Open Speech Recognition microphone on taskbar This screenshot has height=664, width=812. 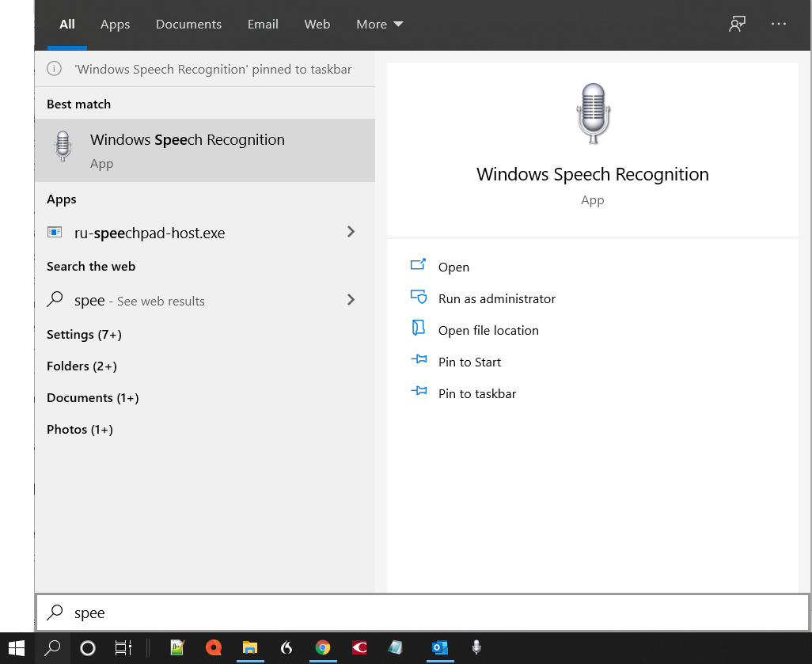click(476, 647)
